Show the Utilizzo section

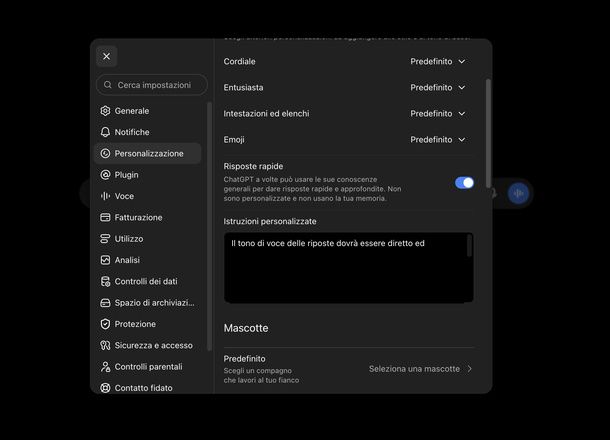point(147,239)
